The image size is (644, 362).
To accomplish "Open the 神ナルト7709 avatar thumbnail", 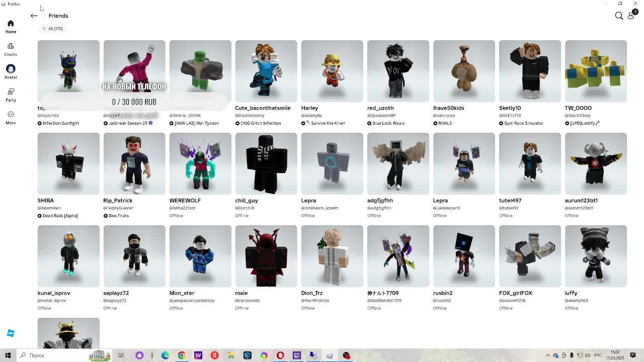I will pos(398,256).
